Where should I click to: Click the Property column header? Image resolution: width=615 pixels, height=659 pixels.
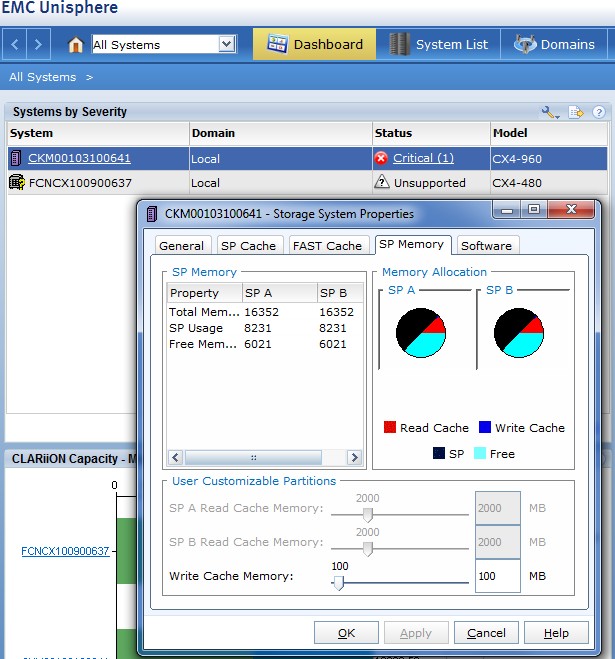coord(205,293)
